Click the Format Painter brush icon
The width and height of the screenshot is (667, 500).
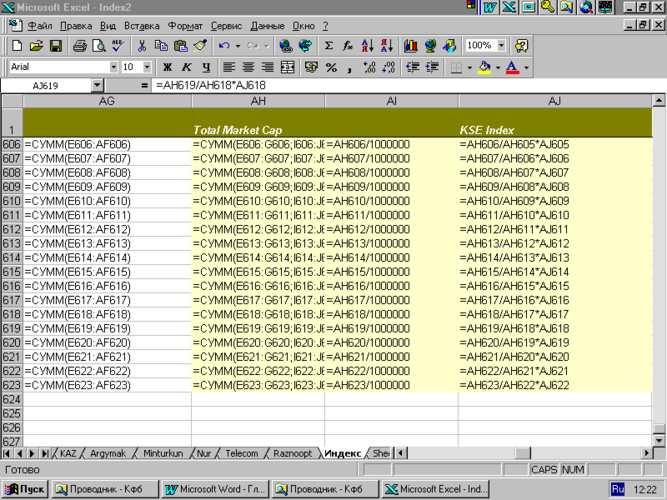200,46
